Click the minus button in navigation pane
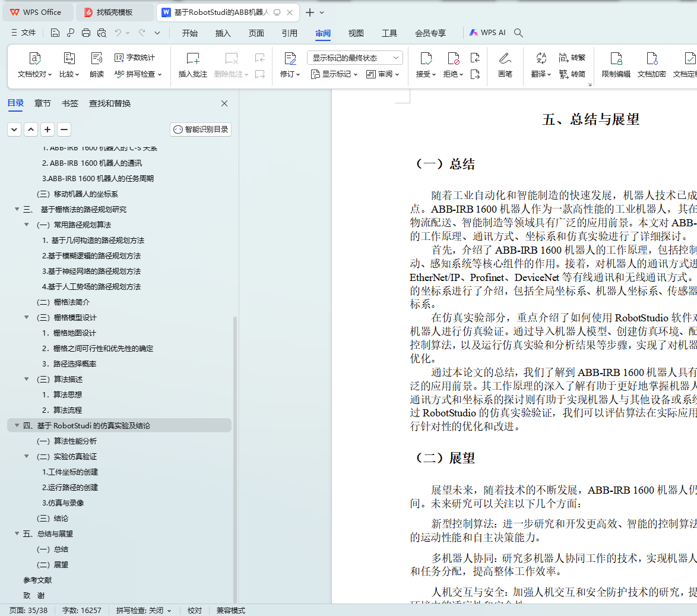This screenshot has height=616, width=697. click(64, 129)
